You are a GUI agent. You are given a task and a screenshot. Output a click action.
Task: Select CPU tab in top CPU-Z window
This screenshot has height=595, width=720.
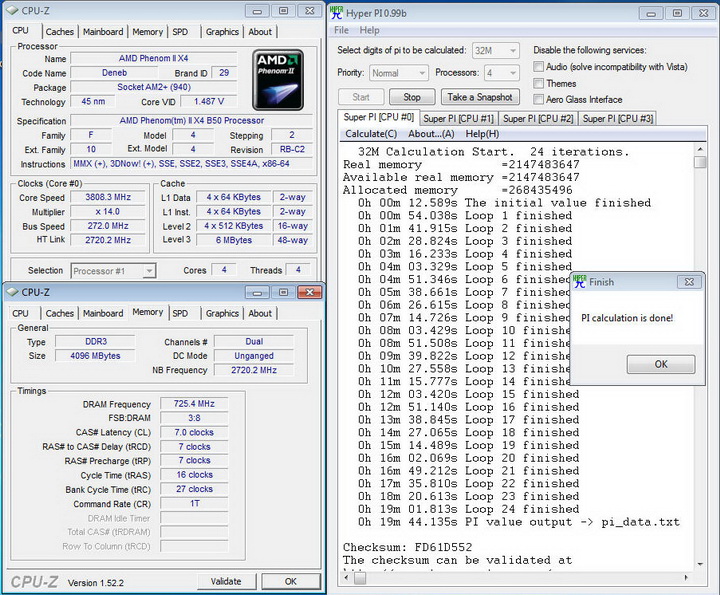tap(20, 30)
